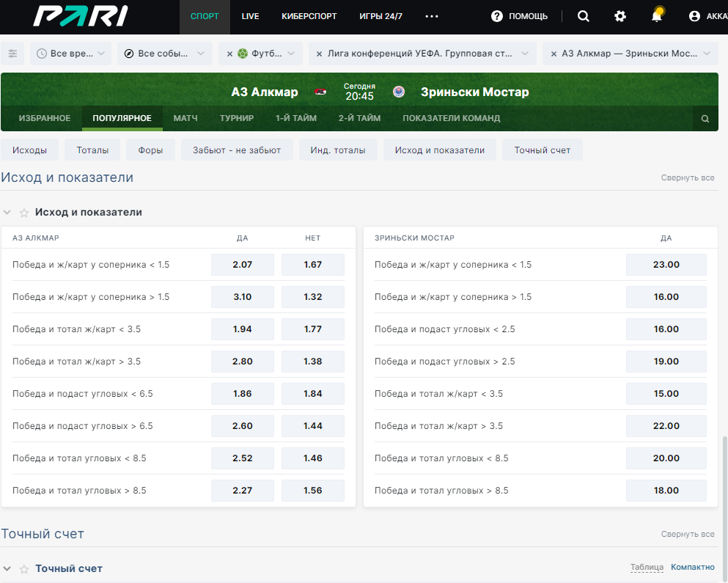Select odds 22.00 for Zrinjski ж/карт >3.5
Image resolution: width=728 pixels, height=583 pixels.
coord(666,426)
